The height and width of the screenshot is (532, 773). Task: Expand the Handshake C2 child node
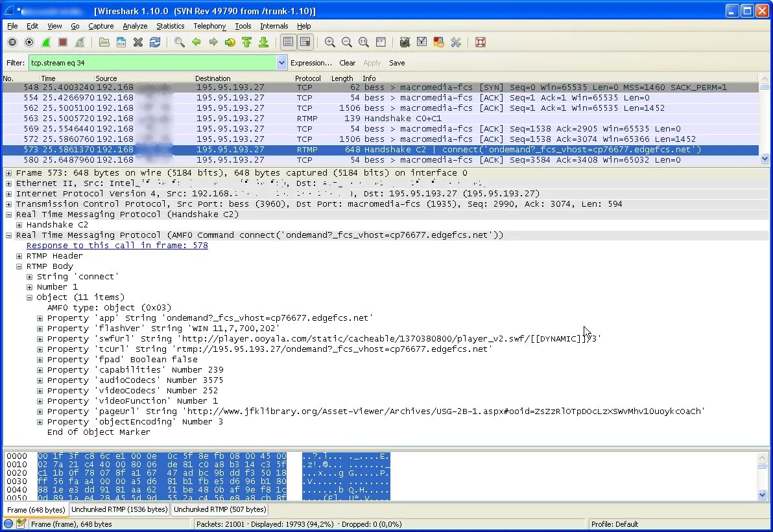point(19,225)
